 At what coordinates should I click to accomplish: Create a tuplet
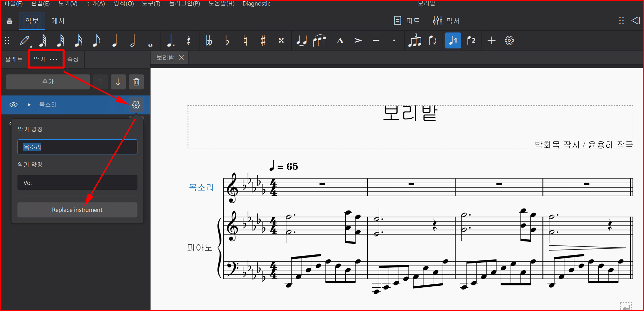[415, 41]
